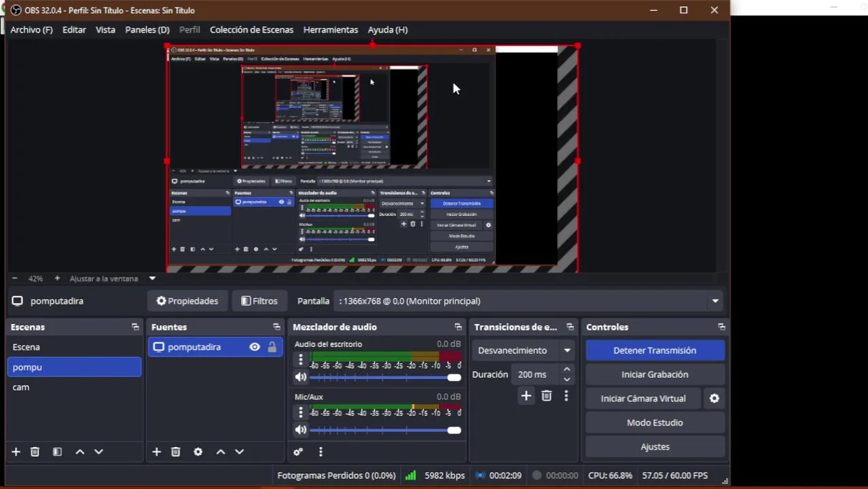Zoom out preview with minus icon
Viewport: 868px width, 489px height.
(x=14, y=278)
